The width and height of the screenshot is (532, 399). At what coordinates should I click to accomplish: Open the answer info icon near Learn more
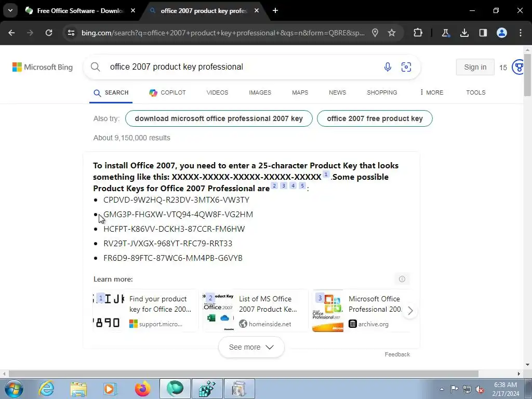coord(402,279)
